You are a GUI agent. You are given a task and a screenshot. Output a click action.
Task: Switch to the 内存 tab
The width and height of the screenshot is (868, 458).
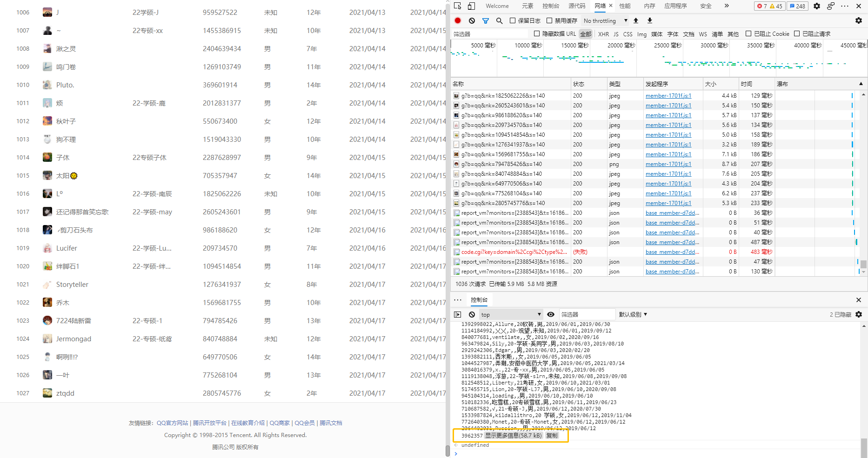(649, 6)
